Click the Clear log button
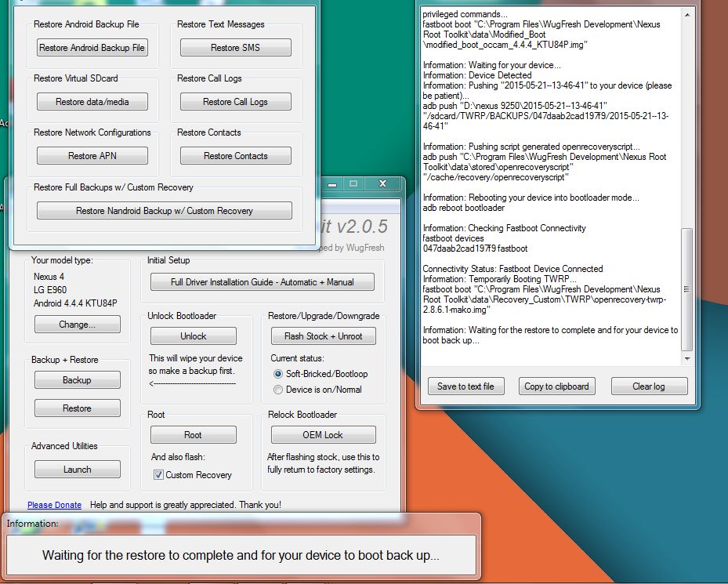Screen dimensions: 728x584 tap(649, 386)
